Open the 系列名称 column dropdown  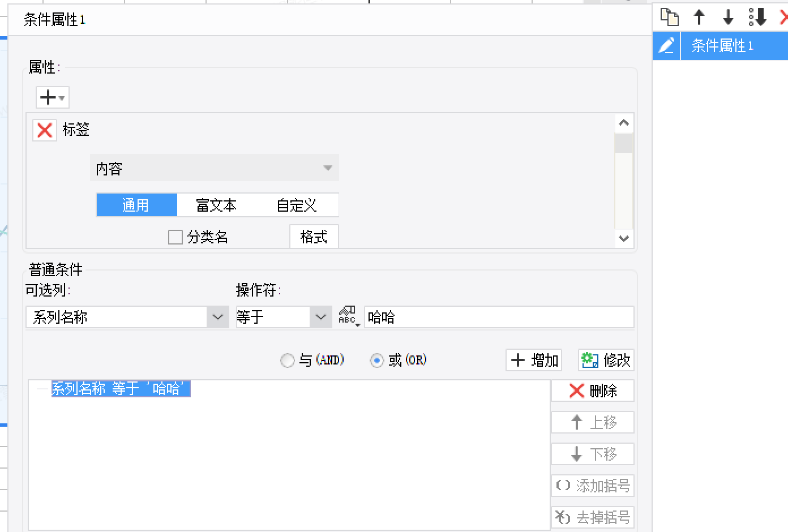(217, 317)
